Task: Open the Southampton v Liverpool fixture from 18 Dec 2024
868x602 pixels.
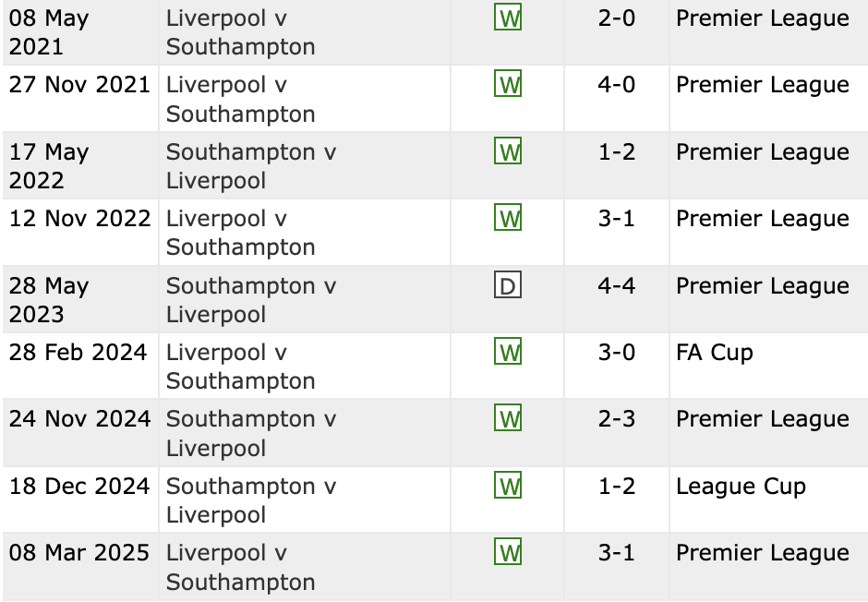Action: (x=251, y=500)
